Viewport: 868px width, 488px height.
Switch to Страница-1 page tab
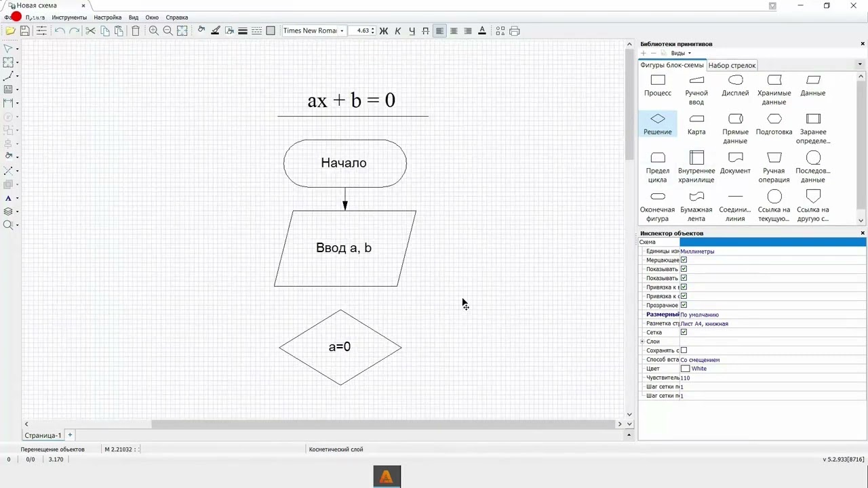click(43, 435)
